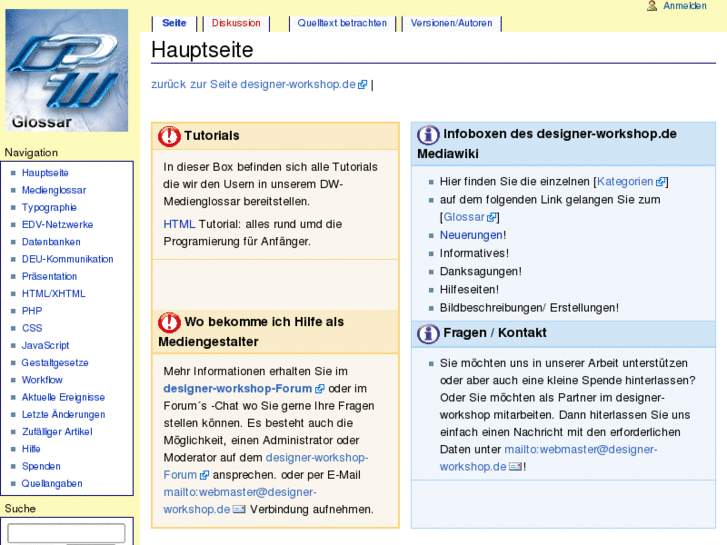727x545 pixels.
Task: Open Medienglossar in the navigation
Action: [54, 190]
